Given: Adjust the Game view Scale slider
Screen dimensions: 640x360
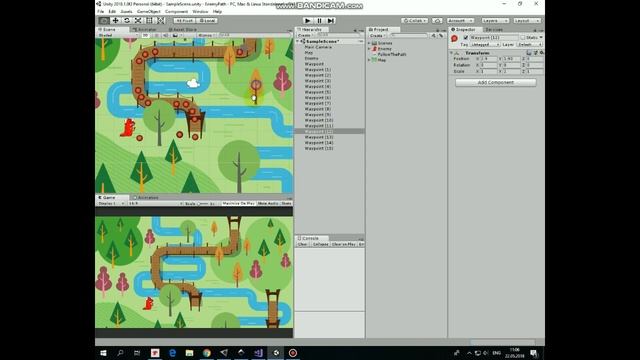Looking at the screenshot, I should click(203, 203).
